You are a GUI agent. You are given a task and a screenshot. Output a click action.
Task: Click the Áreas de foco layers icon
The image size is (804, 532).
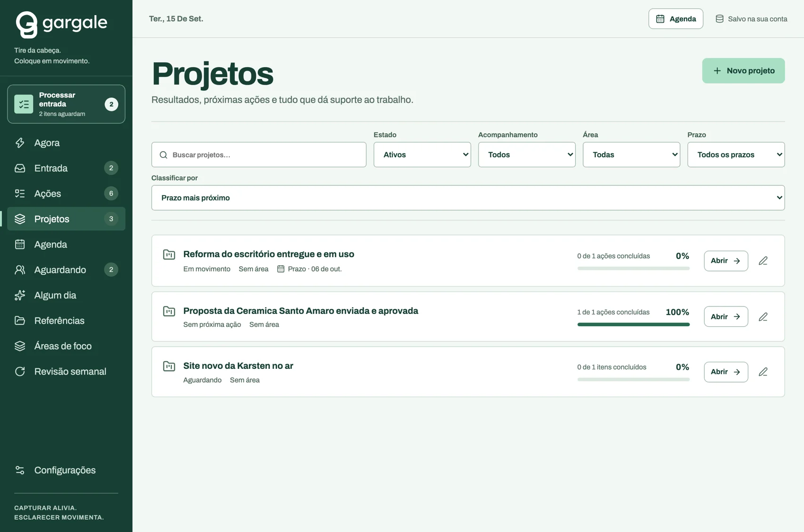(20, 346)
